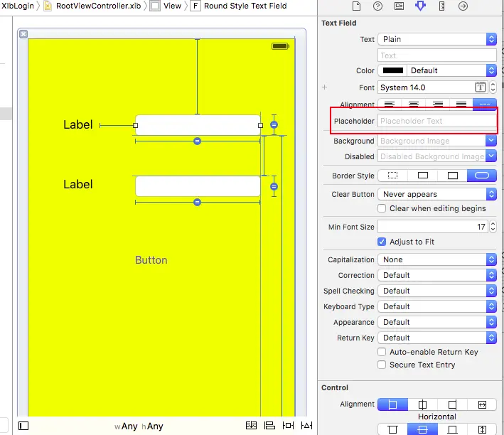504x435 pixels.
Task: Set text alignment to left
Action: (x=390, y=104)
